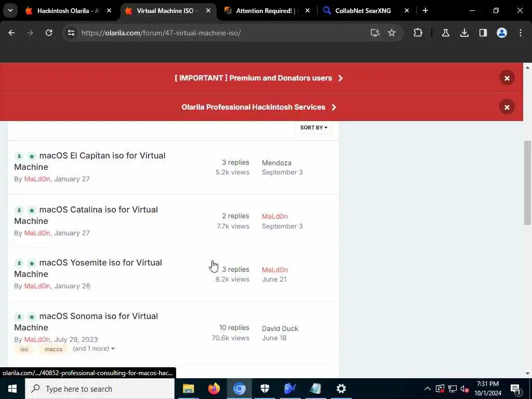This screenshot has width=532, height=399.
Task: Open the Extensions puzzle icon
Action: tap(418, 33)
